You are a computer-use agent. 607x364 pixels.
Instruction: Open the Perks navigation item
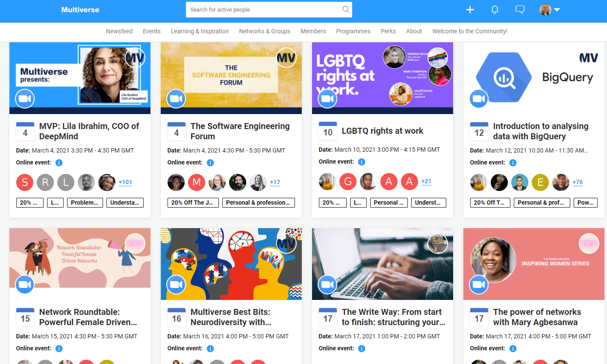point(388,31)
